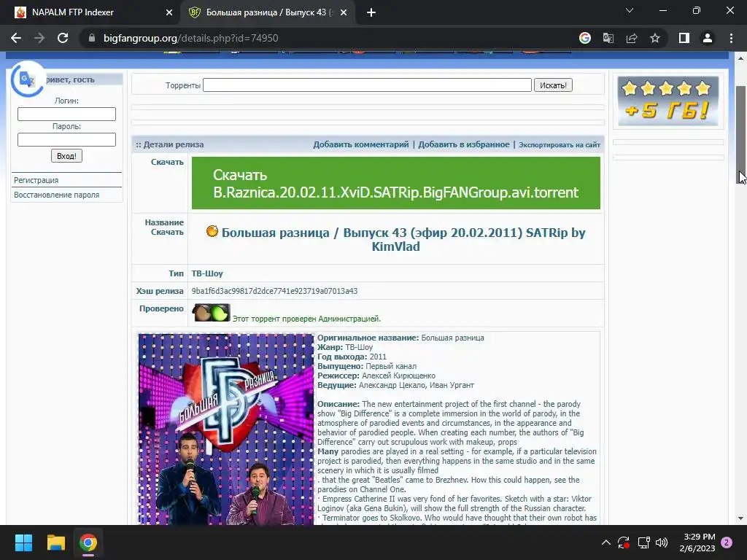Open the Большая разница Выпуск 43 title link
Viewport: 747px width, 560px height.
point(403,239)
